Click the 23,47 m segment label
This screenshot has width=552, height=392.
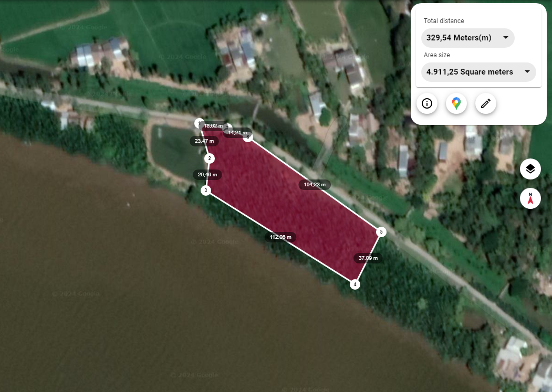(204, 141)
